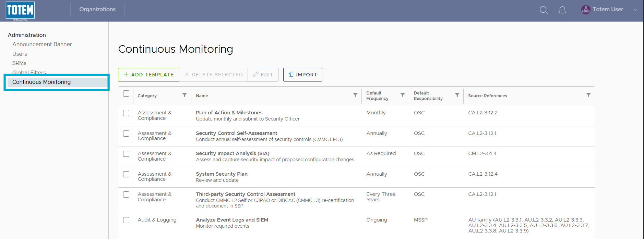The height and width of the screenshot is (239, 644).
Task: Toggle the select-all header checkbox
Action: [126, 93]
